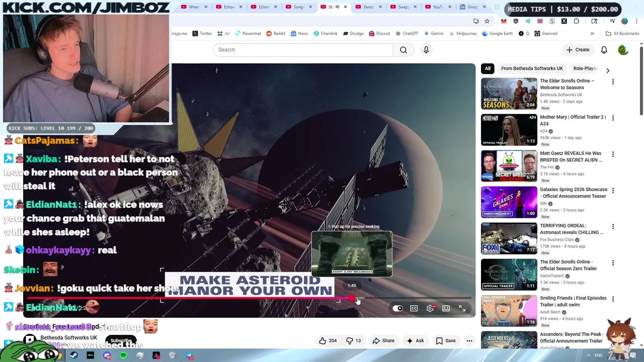Click the page vertical scrollbar
Image resolution: width=644 pixels, height=362 pixels.
point(641,80)
